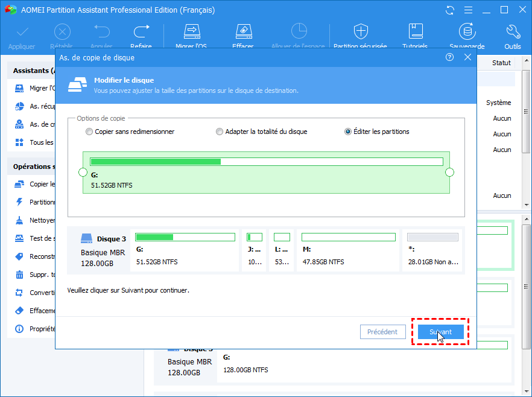Close the As. de copie de disque dialog
Viewport: 532px width, 397px height.
(467, 57)
